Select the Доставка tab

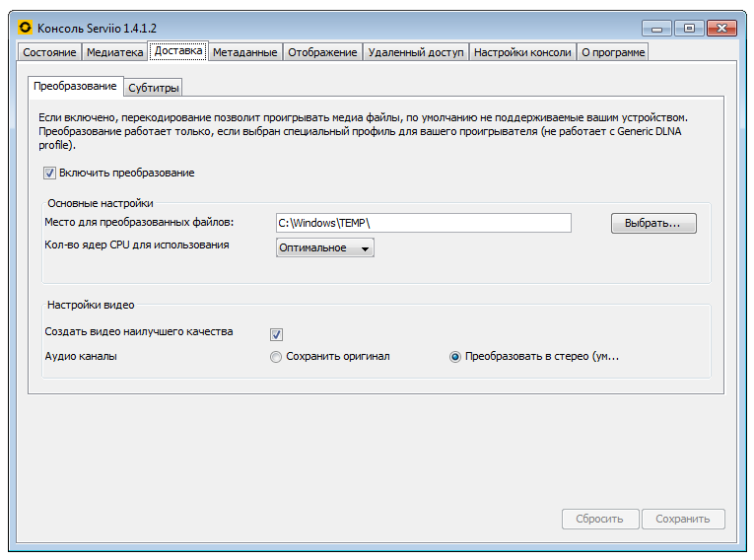pyautogui.click(x=178, y=50)
